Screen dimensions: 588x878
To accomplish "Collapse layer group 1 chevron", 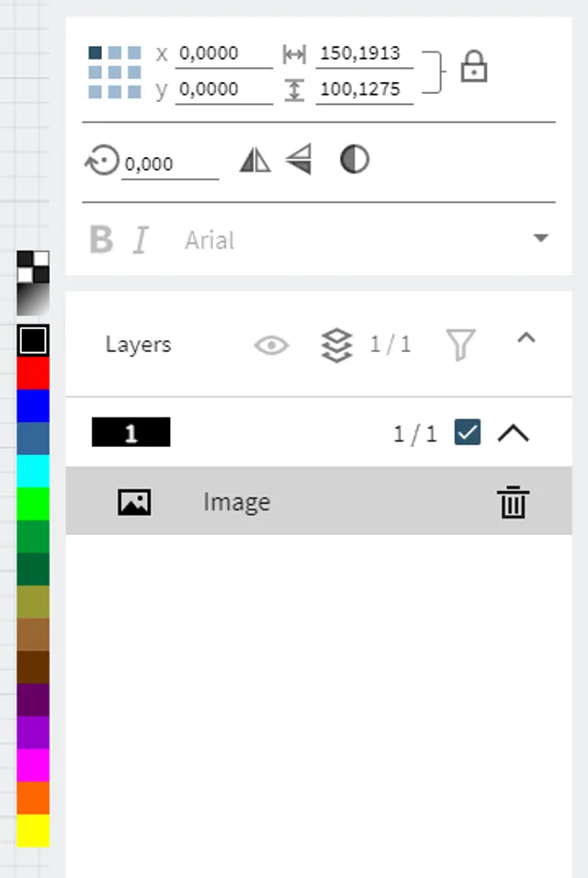I will click(x=514, y=432).
